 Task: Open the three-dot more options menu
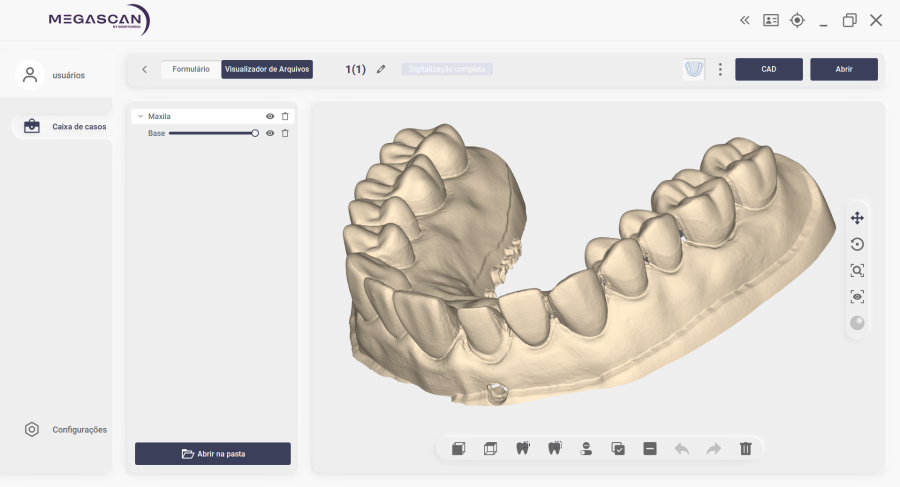720,69
